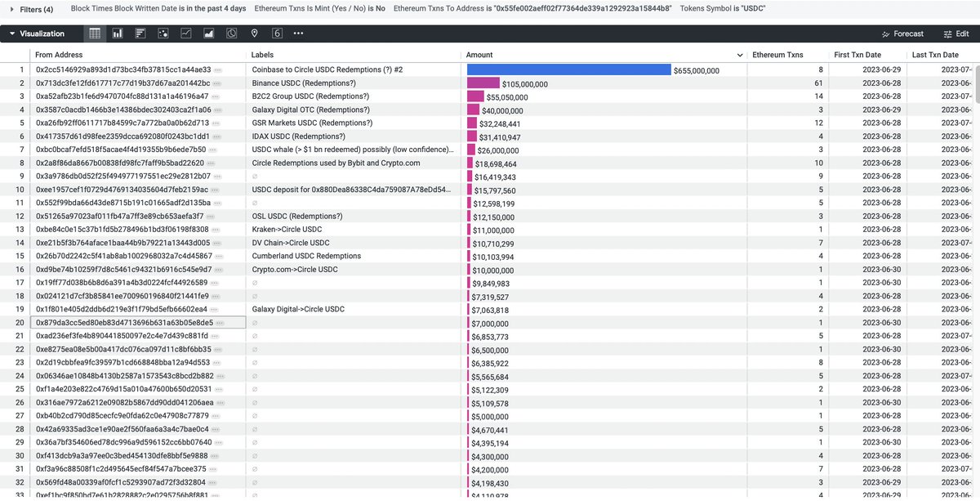Open ellipsis menu for address 0x3587c0acdb1466b3
980x501 pixels.
coord(218,110)
